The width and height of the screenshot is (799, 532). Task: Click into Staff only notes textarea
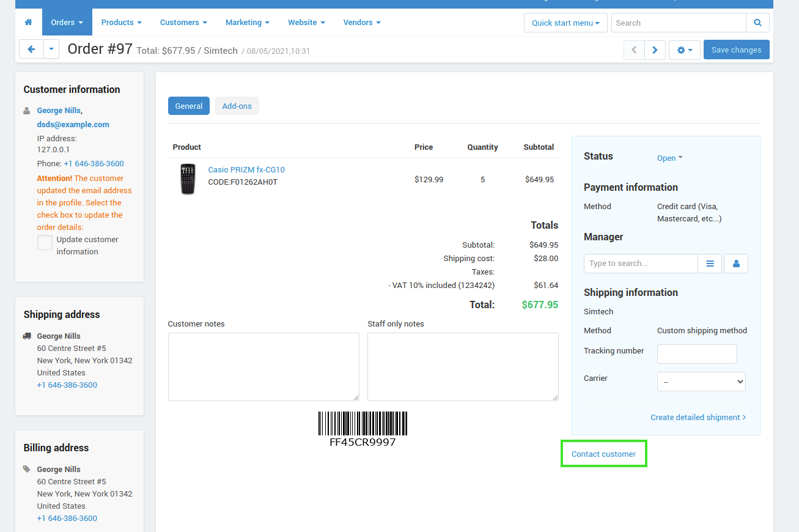(463, 367)
